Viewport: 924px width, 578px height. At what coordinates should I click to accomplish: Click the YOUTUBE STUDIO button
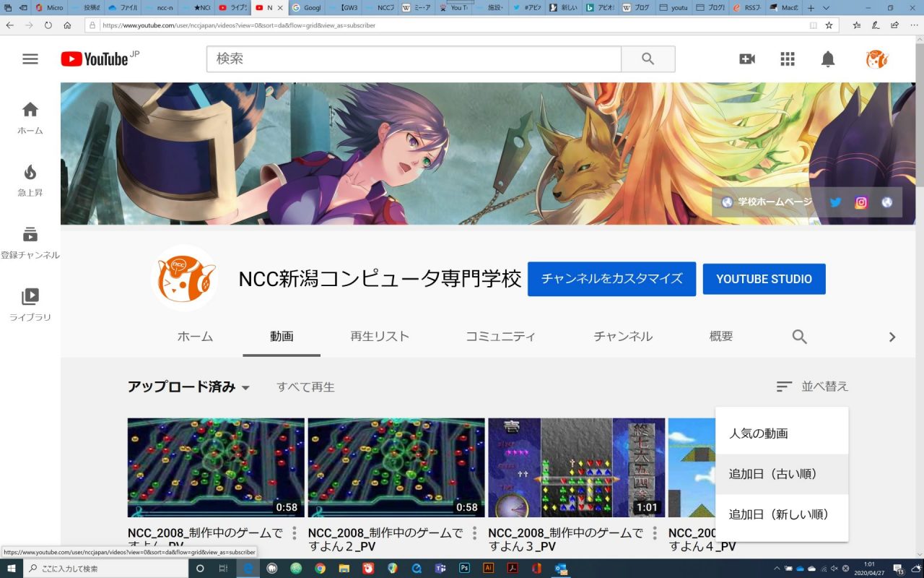(764, 279)
